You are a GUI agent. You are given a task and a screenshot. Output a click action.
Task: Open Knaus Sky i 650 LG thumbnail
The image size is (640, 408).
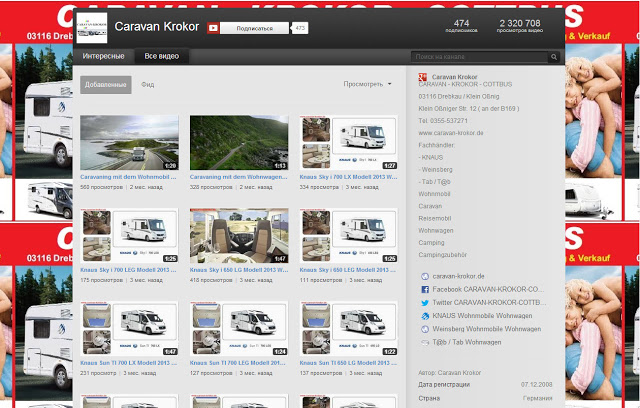click(x=239, y=235)
